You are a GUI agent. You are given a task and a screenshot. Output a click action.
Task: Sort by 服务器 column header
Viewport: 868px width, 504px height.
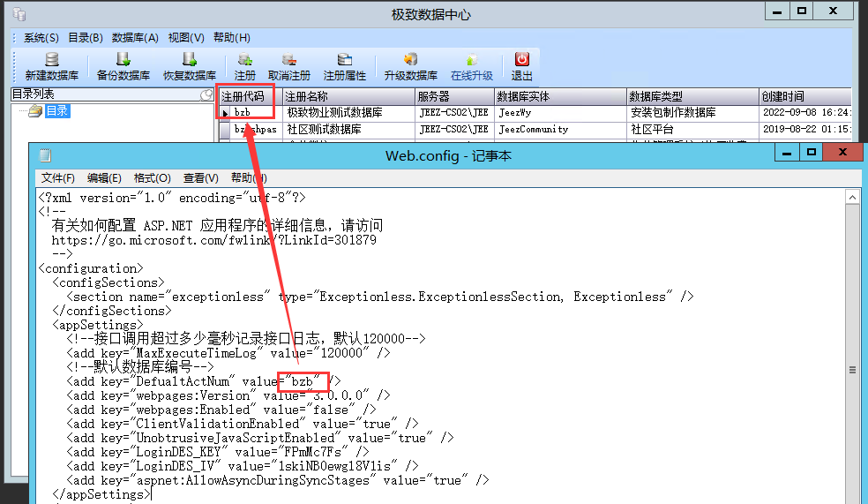point(454,96)
